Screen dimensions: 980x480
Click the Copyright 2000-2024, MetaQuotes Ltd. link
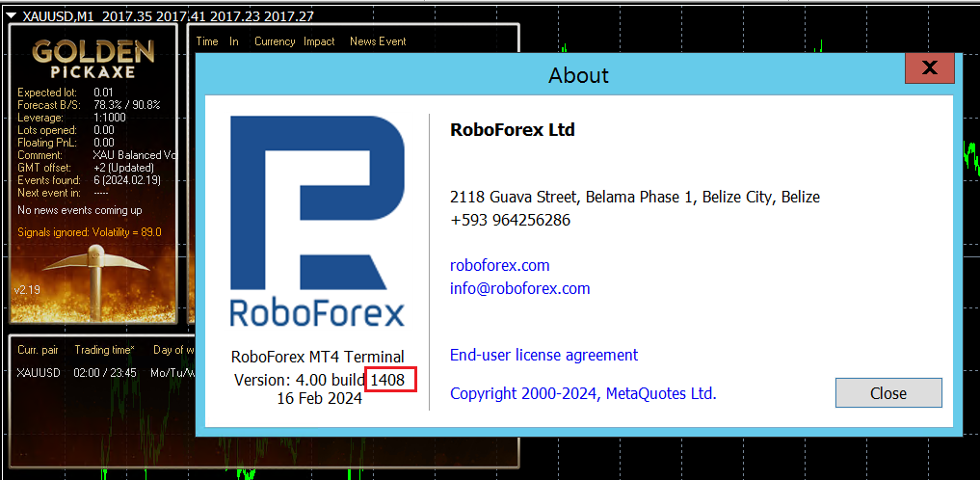(x=583, y=394)
